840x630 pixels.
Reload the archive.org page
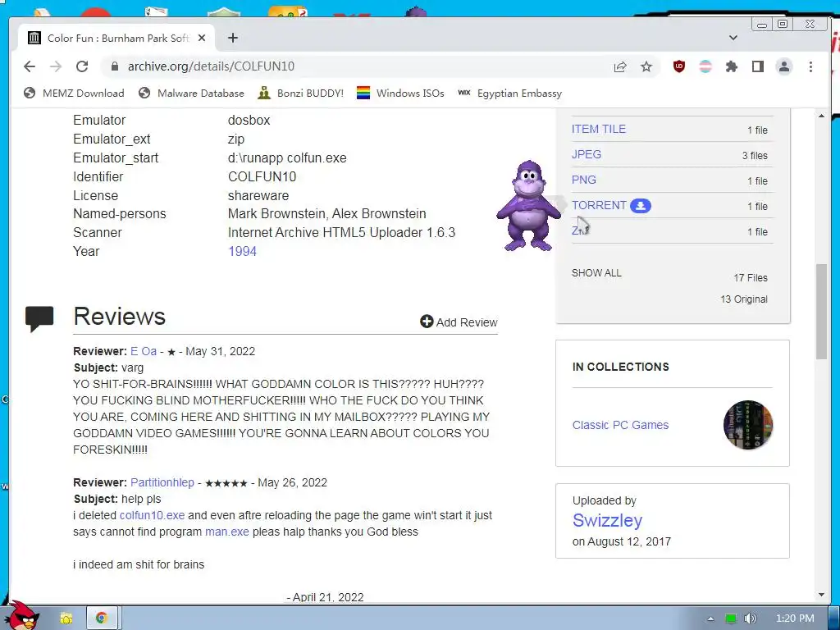82,66
